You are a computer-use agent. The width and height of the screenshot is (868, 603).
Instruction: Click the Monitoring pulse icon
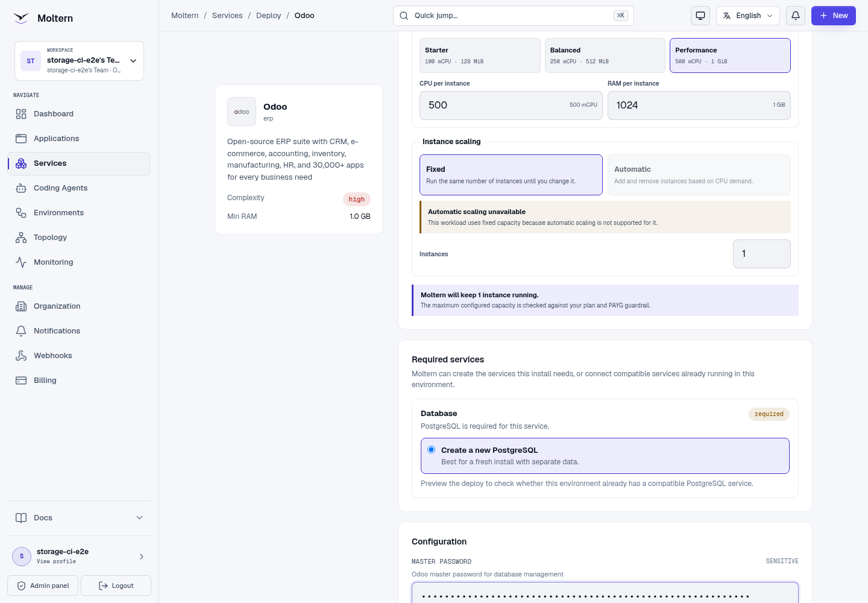21,262
